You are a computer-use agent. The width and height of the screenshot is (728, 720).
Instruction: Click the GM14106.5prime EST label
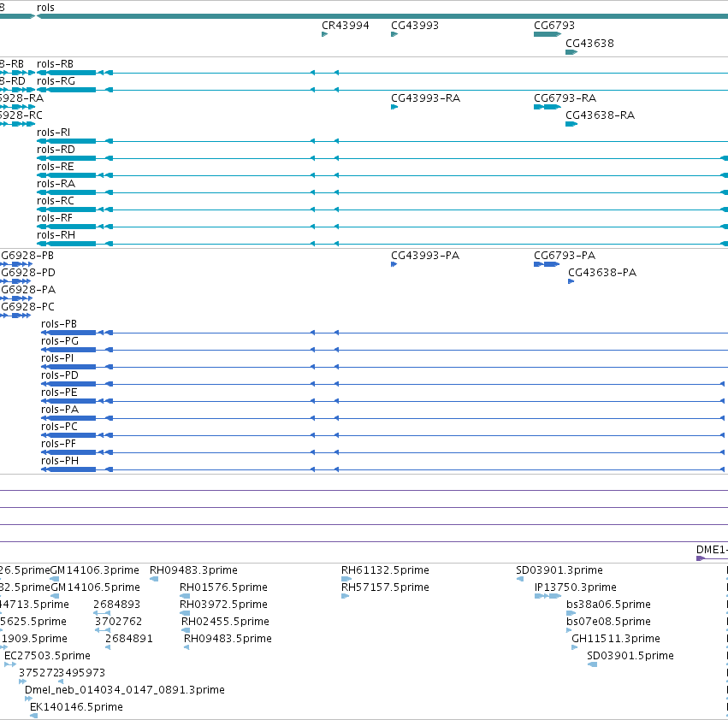click(x=95, y=587)
